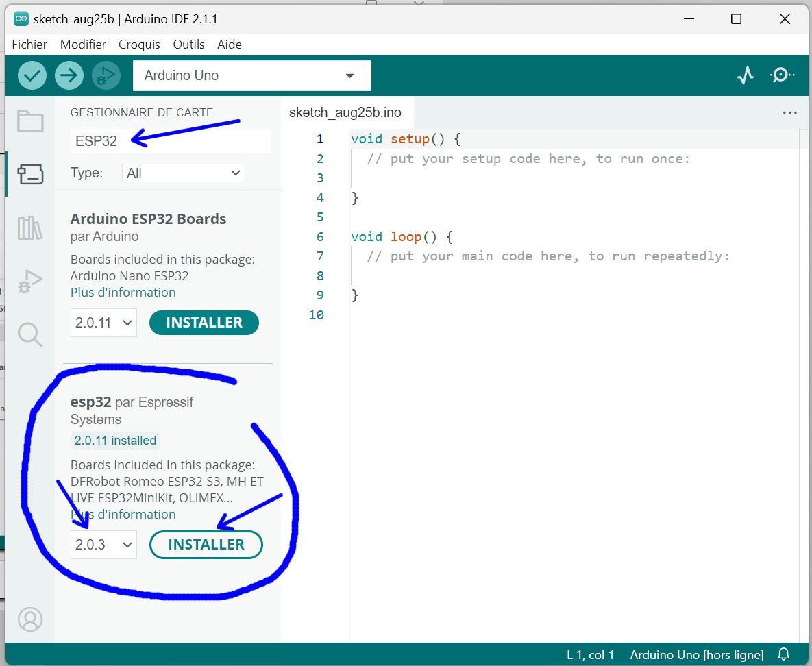Open the Fichier menu
Viewport: 812px width, 666px height.
[x=29, y=45]
